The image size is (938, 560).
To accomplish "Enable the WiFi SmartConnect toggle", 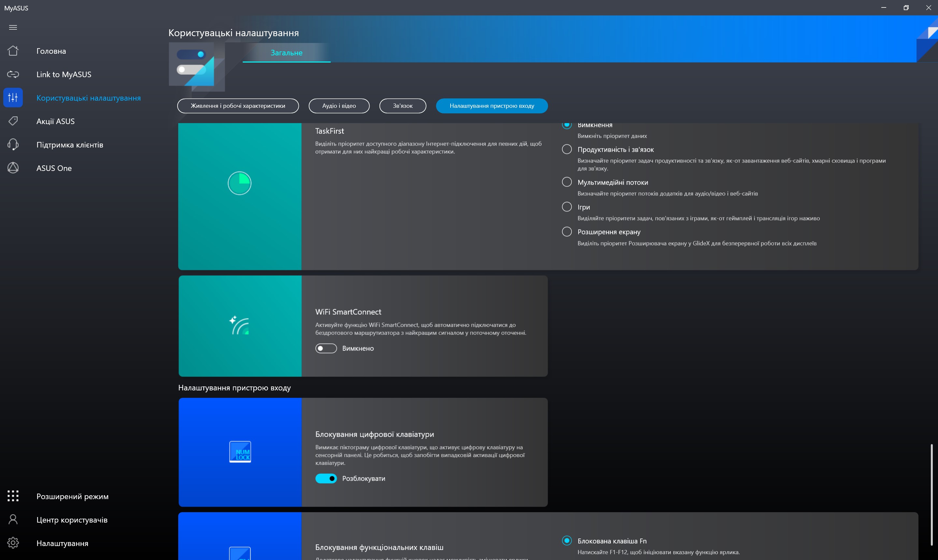I will coord(326,348).
